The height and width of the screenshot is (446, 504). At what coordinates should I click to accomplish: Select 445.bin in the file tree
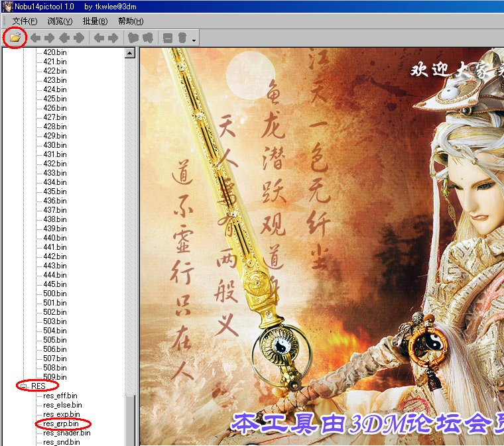tap(55, 284)
